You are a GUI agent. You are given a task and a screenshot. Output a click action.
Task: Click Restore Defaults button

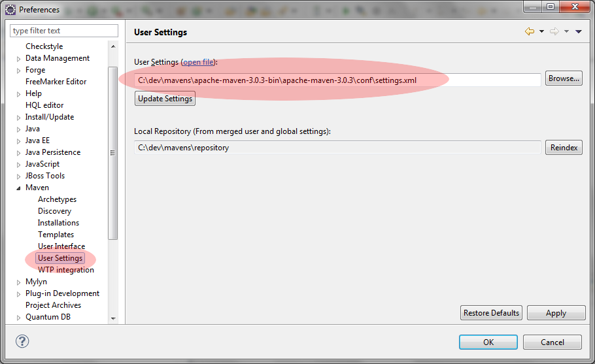coord(491,313)
